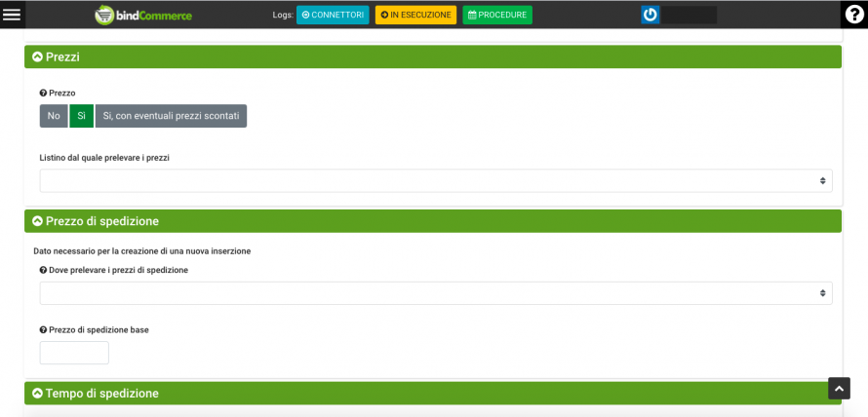Click the scroll-to-top arrow button
The width and height of the screenshot is (868, 417).
pyautogui.click(x=839, y=388)
